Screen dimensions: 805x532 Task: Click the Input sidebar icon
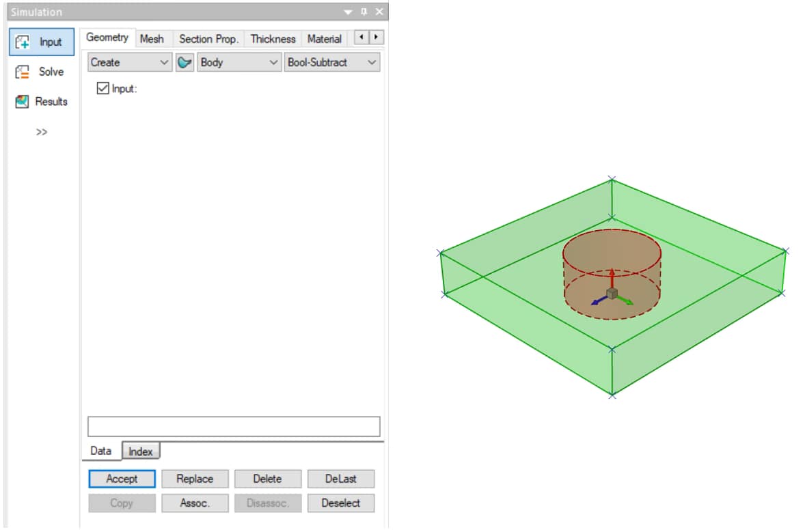[23, 42]
